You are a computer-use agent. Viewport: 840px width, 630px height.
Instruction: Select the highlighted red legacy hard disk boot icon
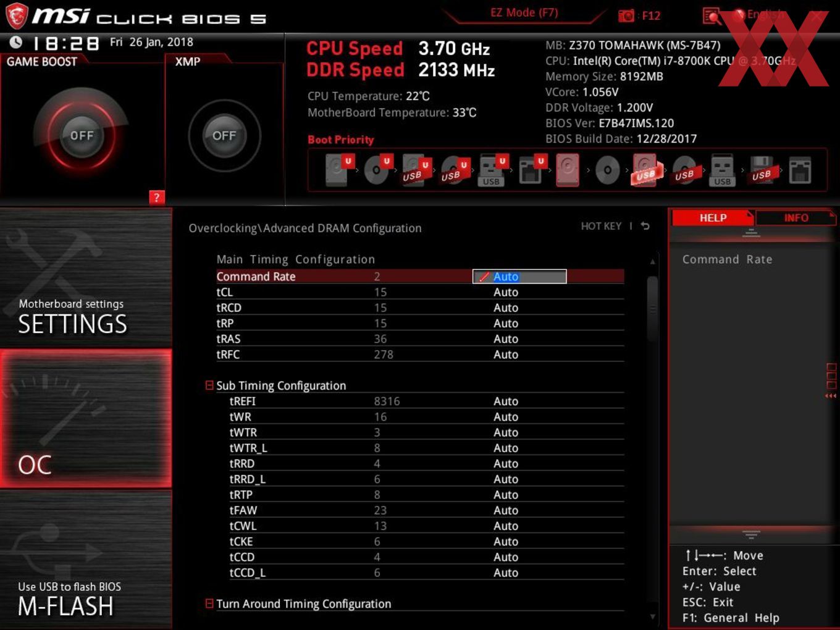pyautogui.click(x=568, y=170)
